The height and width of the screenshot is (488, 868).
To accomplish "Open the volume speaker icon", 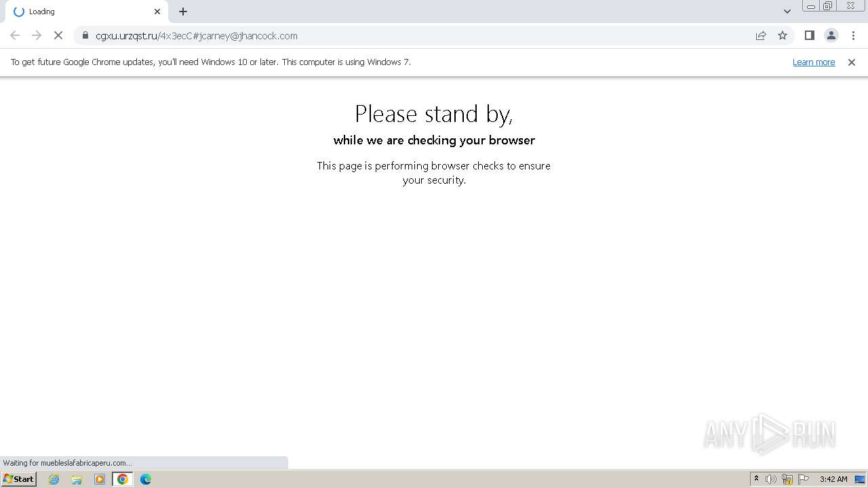I will pyautogui.click(x=771, y=479).
